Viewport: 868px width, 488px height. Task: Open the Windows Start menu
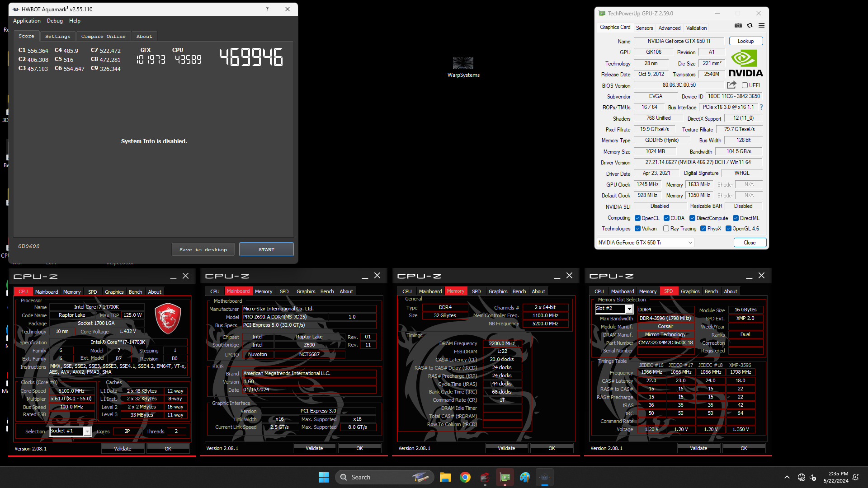click(x=324, y=477)
